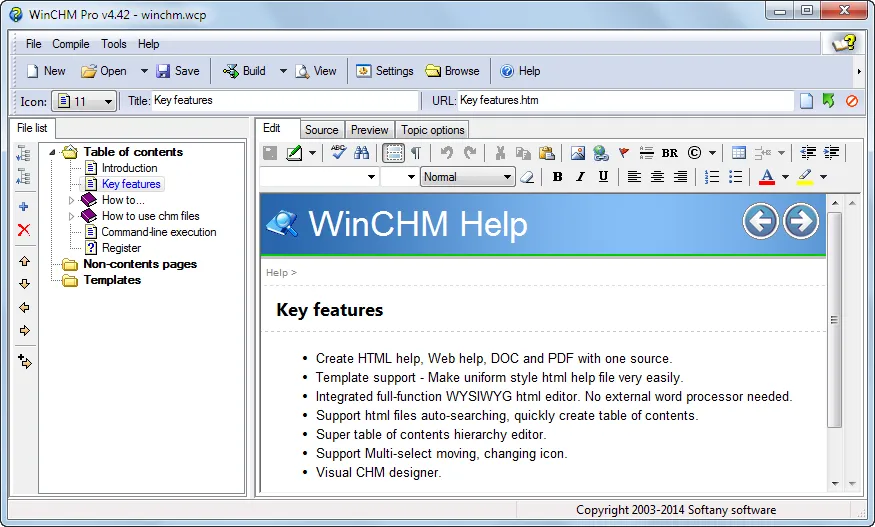Insert a hyperlink with the globe icon
Viewport: 875px width, 527px height.
[601, 152]
